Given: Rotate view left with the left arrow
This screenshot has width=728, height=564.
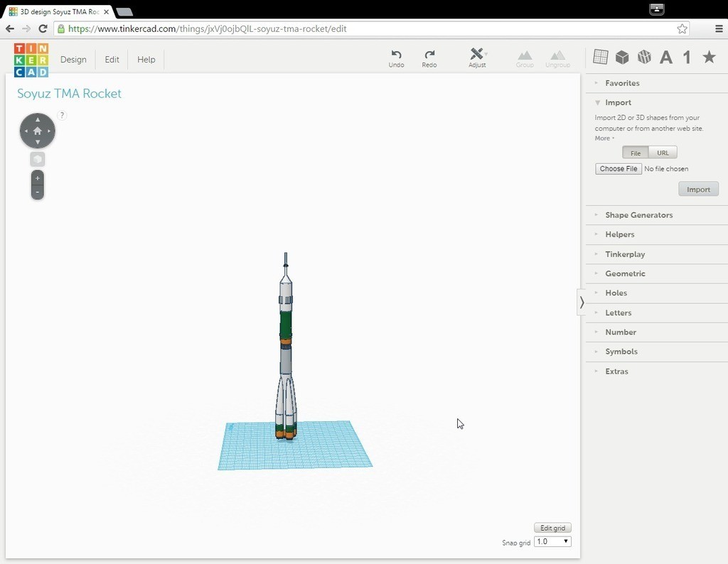Looking at the screenshot, I should [26, 131].
